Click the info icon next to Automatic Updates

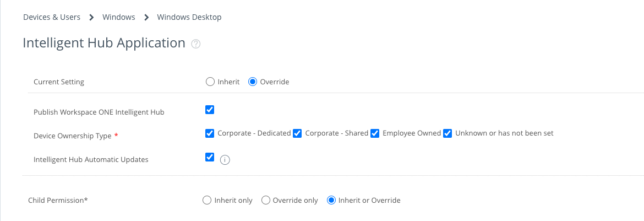coord(225,160)
